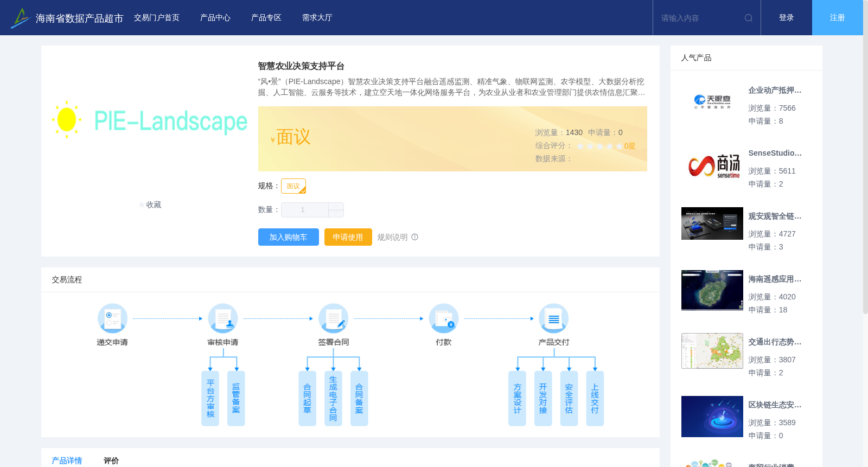868x467 pixels.
Task: Open the 企业动产抵押... product title
Action: coord(775,91)
